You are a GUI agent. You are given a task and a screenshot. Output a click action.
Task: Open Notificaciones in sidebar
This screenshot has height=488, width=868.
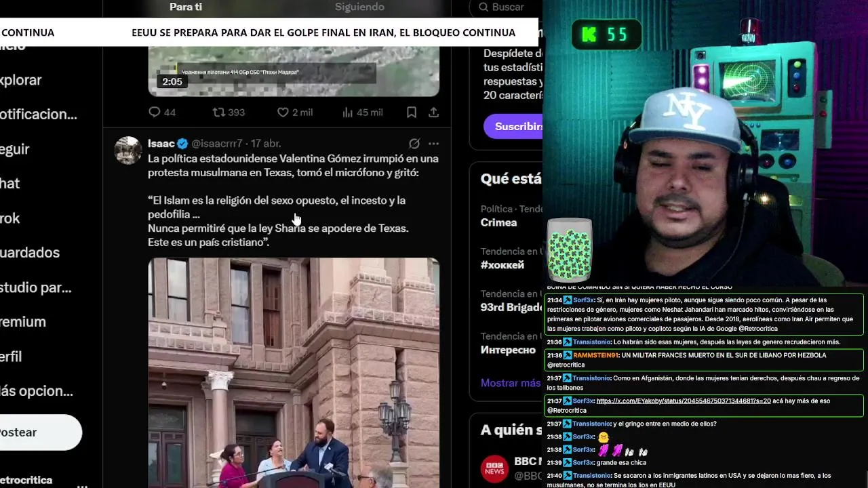coord(39,115)
